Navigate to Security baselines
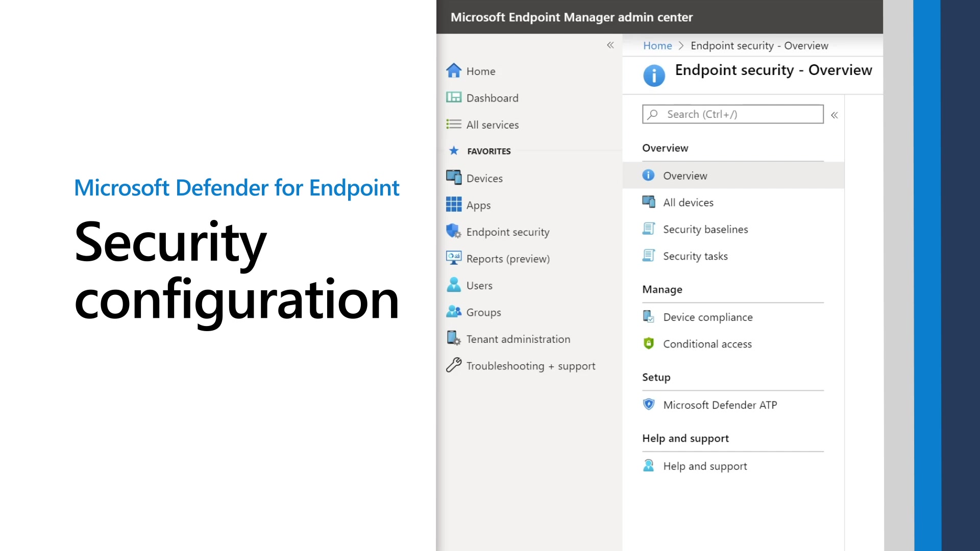Screen dimensions: 980x551 point(705,229)
